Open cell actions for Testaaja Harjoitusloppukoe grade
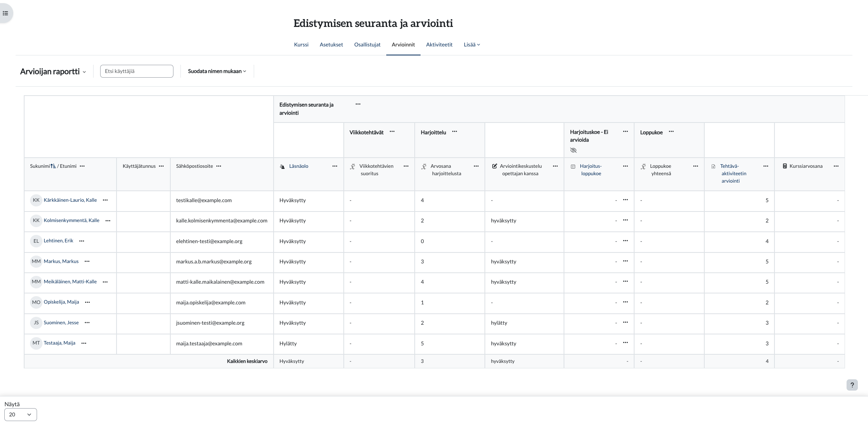 (625, 343)
